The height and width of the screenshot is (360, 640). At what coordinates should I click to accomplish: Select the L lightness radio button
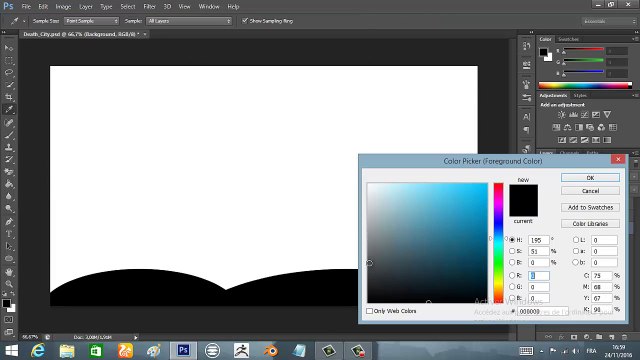click(x=576, y=240)
